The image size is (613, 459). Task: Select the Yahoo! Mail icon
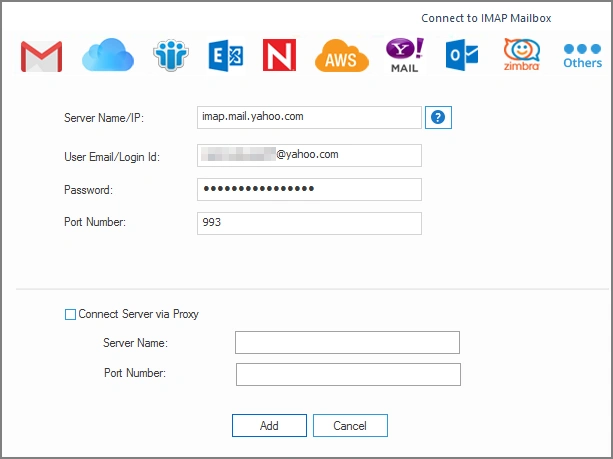[405, 56]
